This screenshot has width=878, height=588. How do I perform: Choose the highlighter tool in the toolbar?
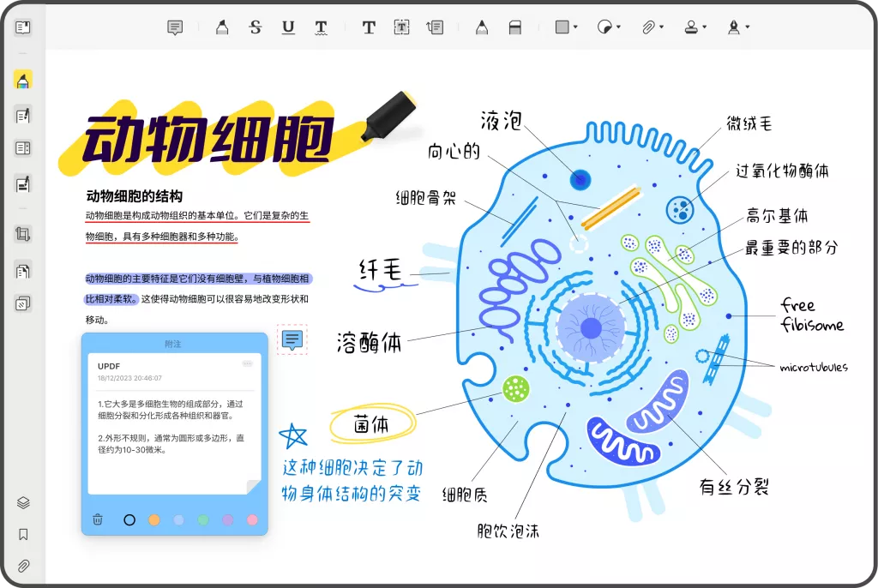[x=222, y=27]
